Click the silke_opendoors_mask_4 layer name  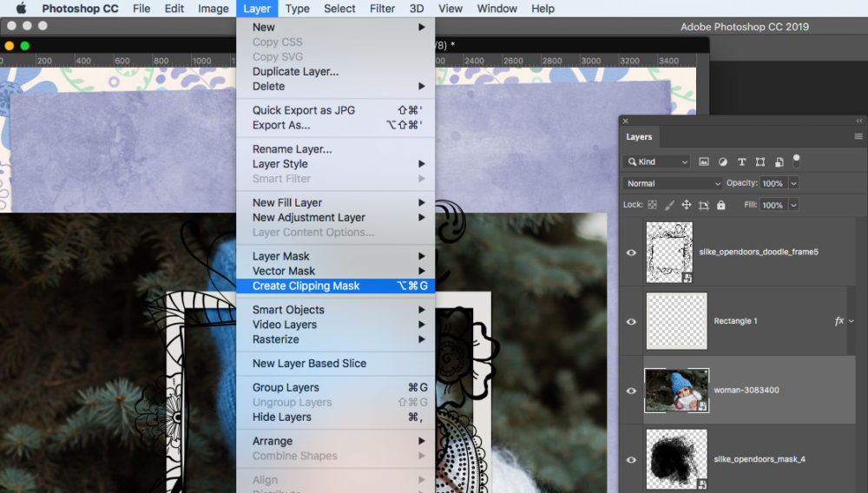point(759,459)
